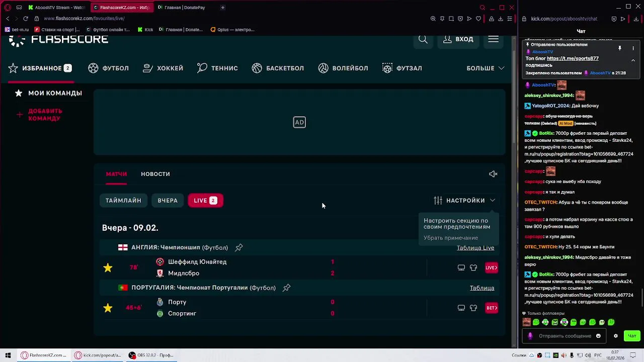Pick the first green emote in chat

tap(536, 322)
